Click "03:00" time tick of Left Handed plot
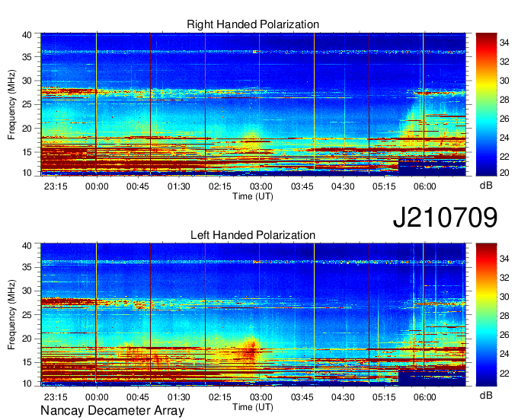The width and height of the screenshot is (518, 420). (261, 397)
